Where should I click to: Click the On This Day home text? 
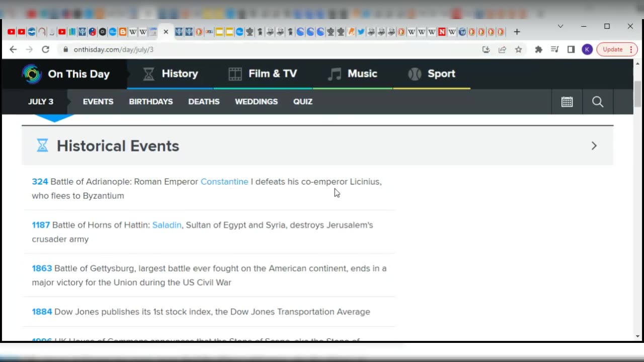point(78,74)
